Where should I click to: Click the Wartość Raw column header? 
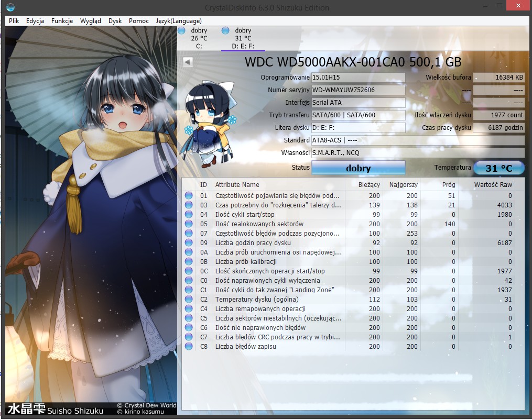click(487, 185)
